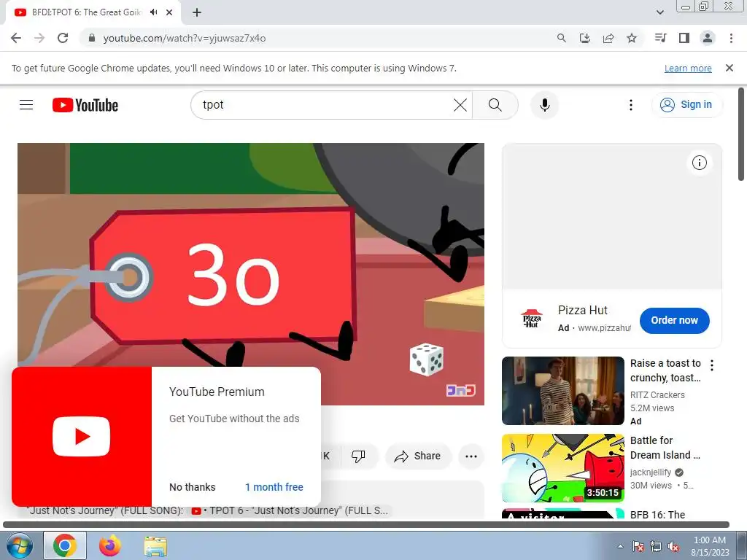Click the dice icon in the video

[x=426, y=359]
